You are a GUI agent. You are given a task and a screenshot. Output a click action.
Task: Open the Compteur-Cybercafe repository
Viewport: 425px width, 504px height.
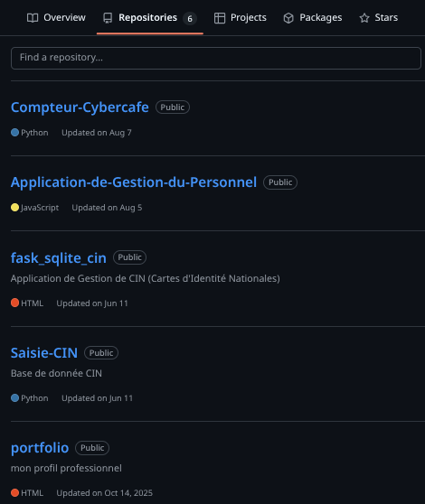pyautogui.click(x=80, y=107)
